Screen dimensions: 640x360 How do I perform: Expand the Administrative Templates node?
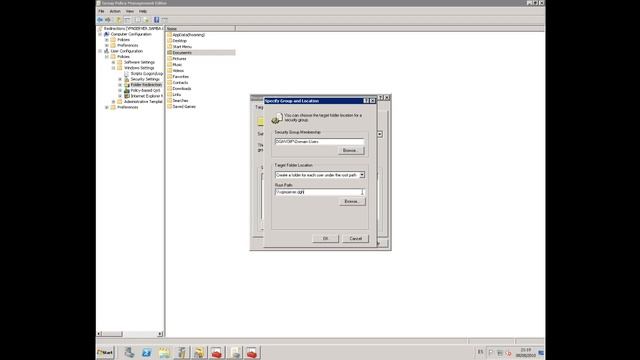[x=113, y=102]
